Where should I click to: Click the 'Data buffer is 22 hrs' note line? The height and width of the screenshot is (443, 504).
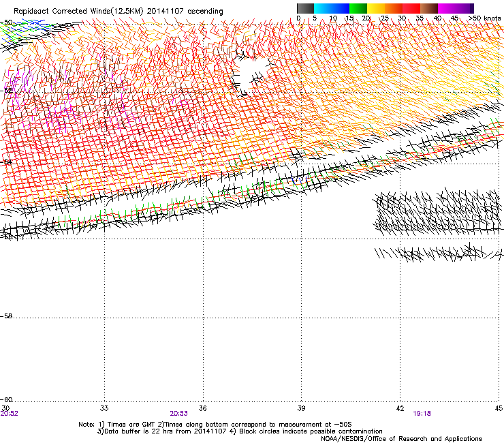(240, 431)
